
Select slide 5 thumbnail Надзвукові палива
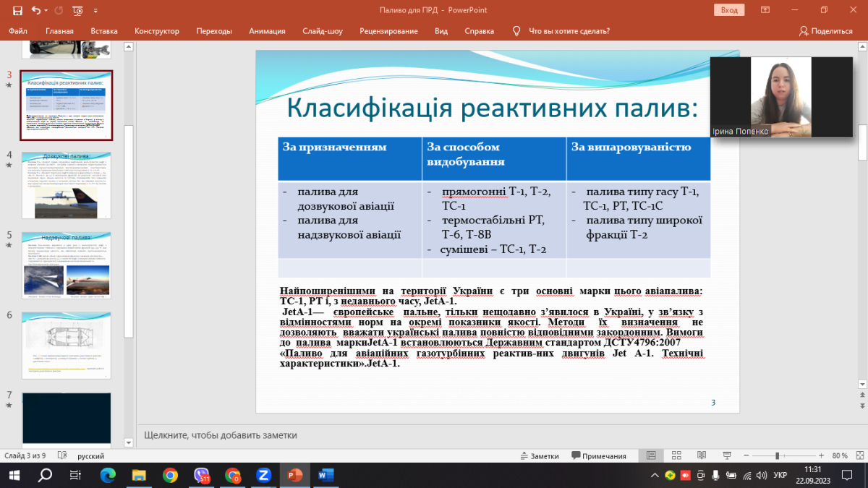pos(66,265)
